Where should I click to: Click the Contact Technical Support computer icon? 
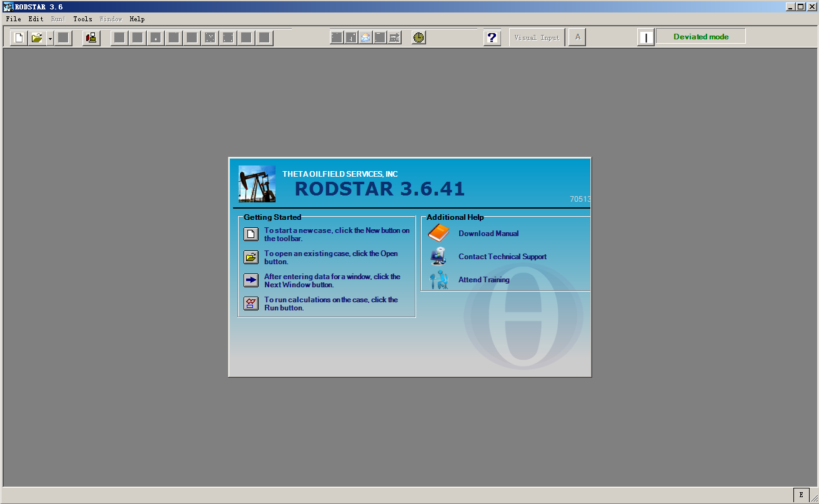coord(439,257)
